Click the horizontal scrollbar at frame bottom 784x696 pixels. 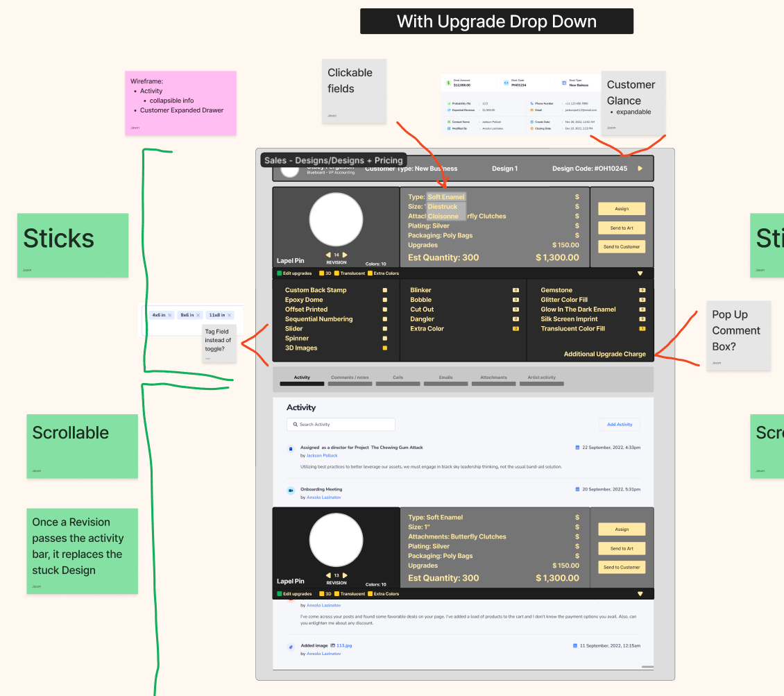(x=647, y=667)
